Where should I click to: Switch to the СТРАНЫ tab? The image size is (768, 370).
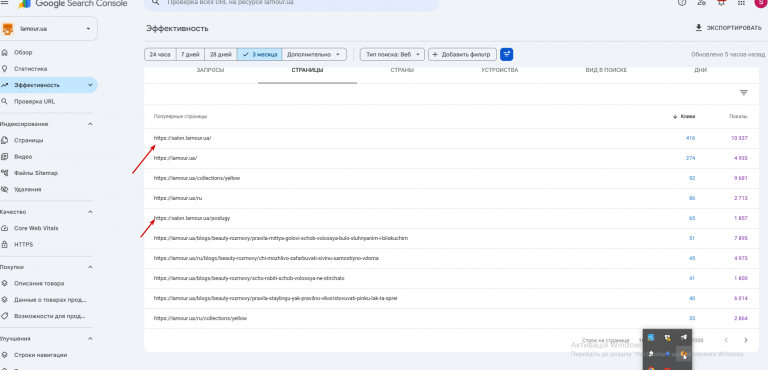[402, 70]
